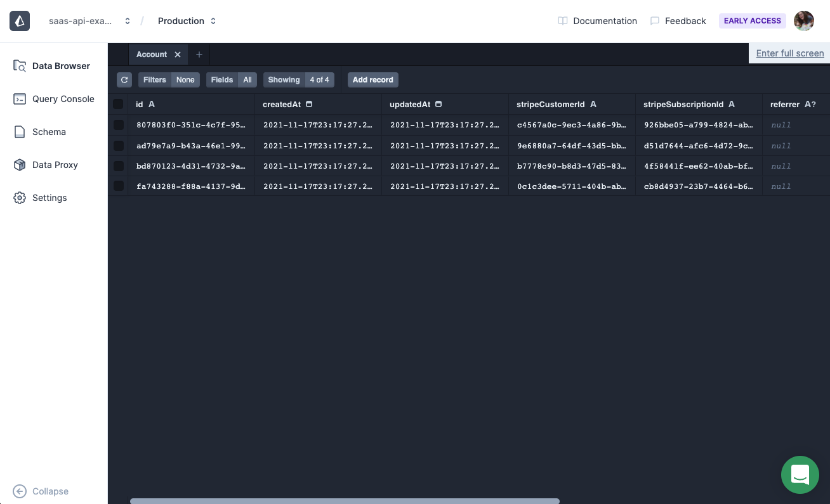Open the saas-api-exa... project dropdown
The image size is (830, 504).
coord(89,21)
